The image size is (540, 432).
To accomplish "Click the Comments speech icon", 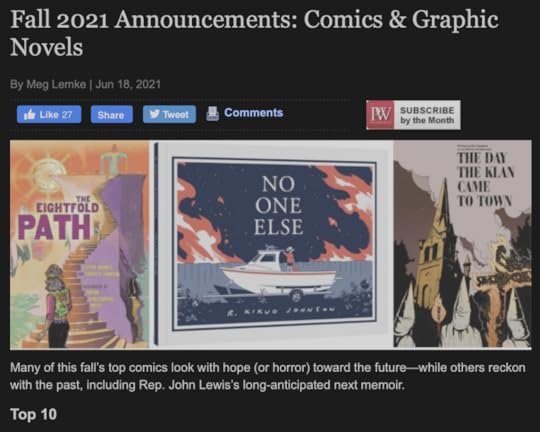I will (x=212, y=113).
